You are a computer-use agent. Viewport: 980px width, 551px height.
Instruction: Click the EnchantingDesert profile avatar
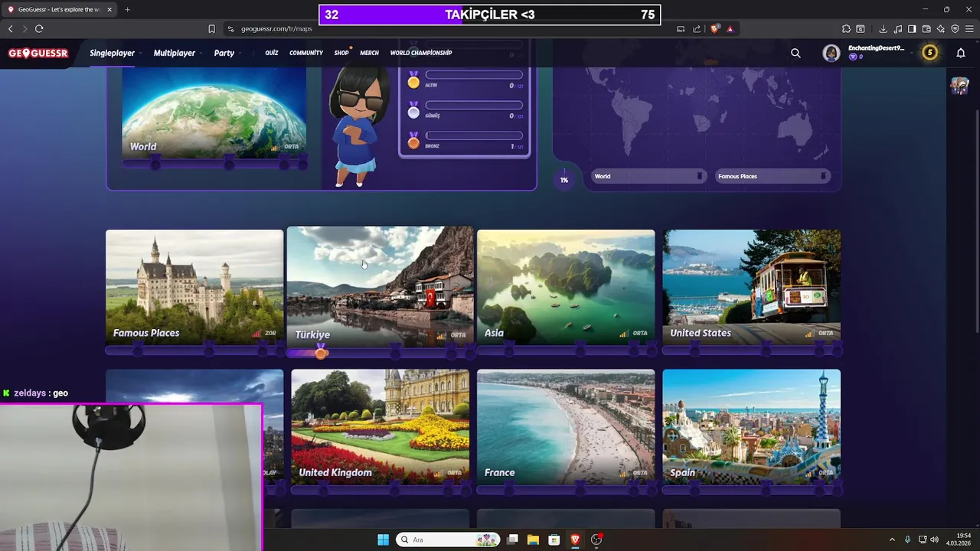point(831,53)
